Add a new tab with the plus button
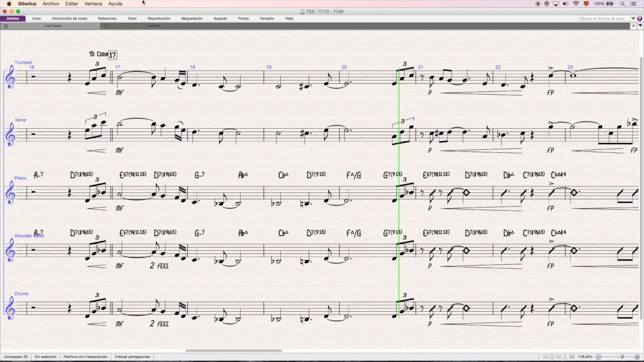 point(633,26)
